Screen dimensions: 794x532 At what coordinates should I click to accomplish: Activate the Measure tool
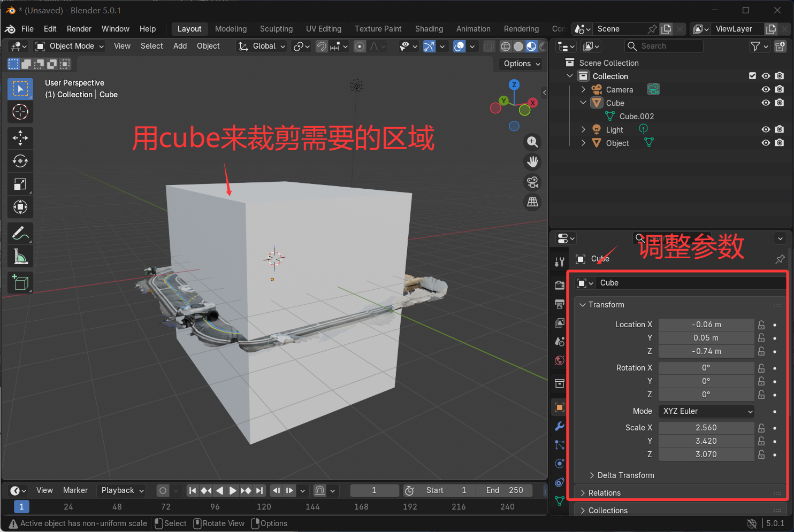20,256
